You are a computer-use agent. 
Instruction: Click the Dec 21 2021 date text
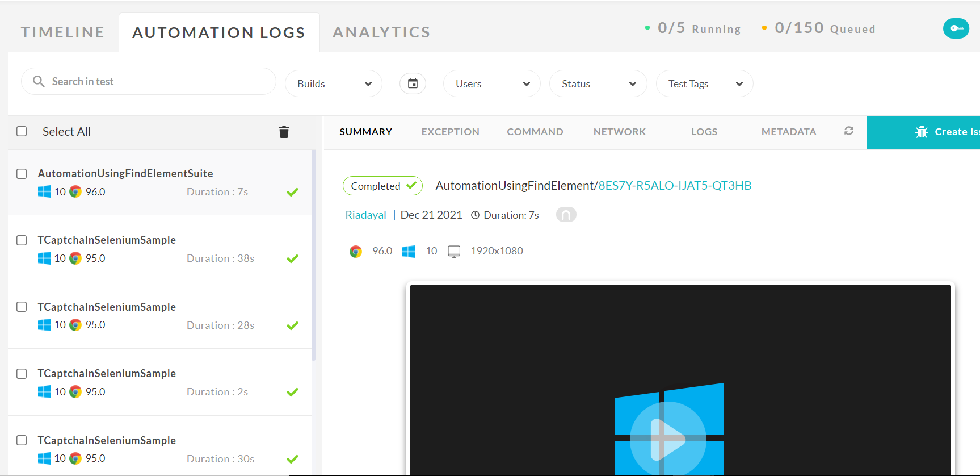(431, 215)
